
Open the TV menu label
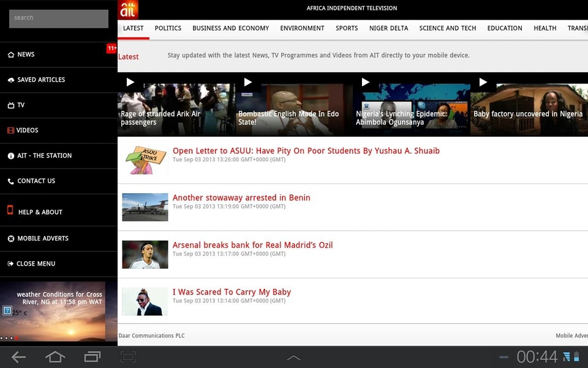[21, 105]
